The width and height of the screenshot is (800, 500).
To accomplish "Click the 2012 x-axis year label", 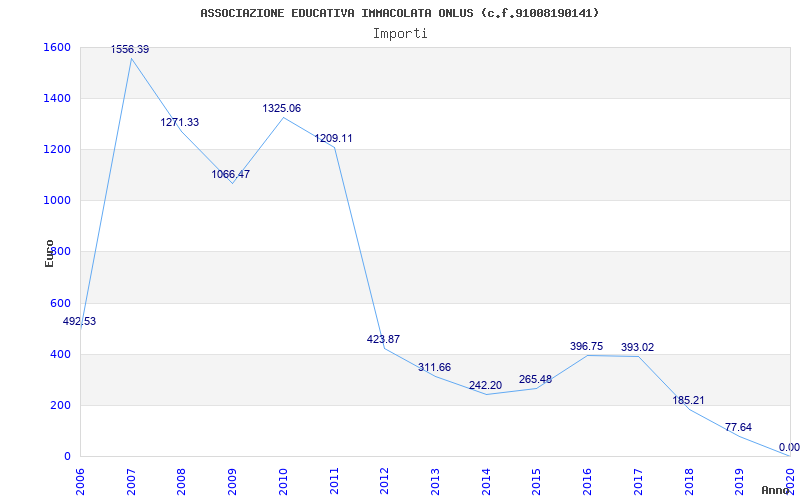I will pyautogui.click(x=385, y=481).
